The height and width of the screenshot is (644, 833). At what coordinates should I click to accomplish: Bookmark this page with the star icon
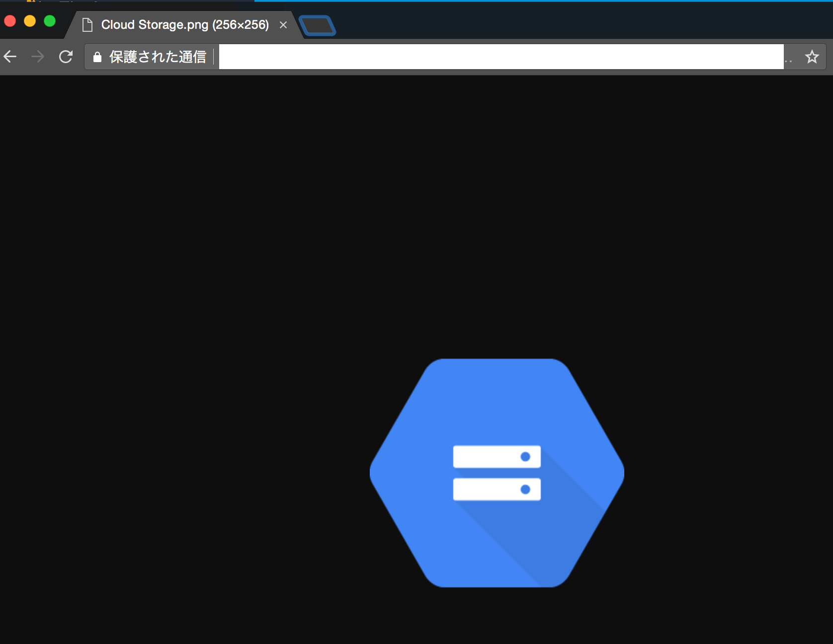pyautogui.click(x=812, y=57)
